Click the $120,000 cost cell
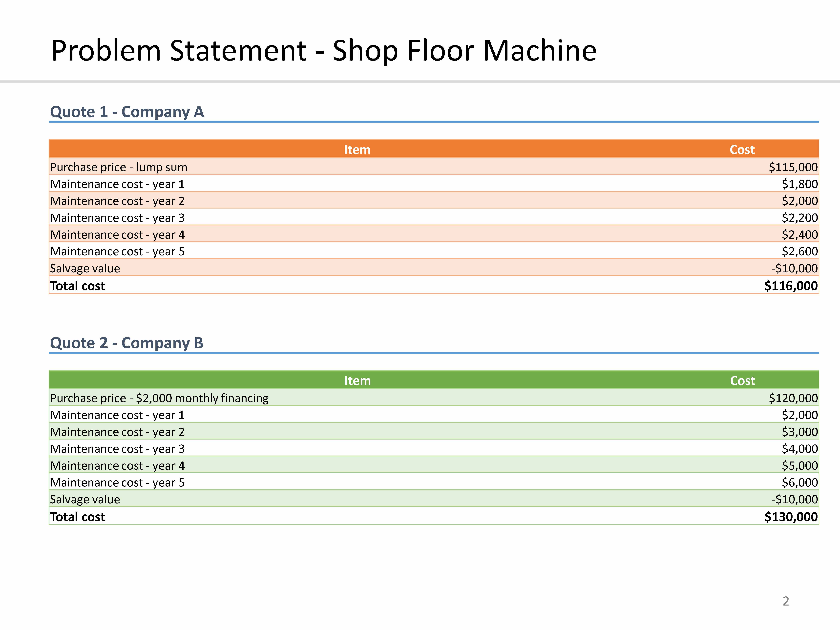Screen dimensions: 840x630 pyautogui.click(x=793, y=398)
